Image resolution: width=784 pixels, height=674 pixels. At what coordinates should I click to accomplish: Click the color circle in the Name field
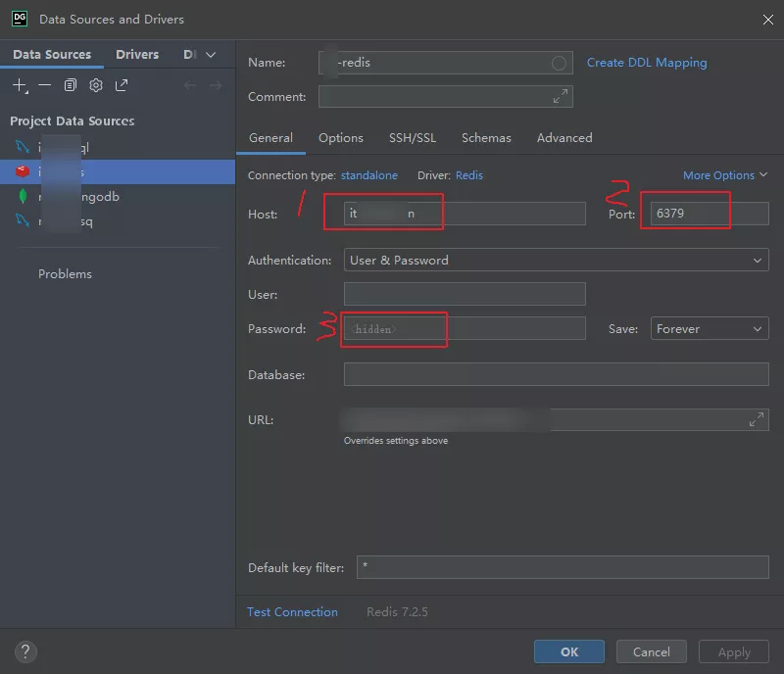click(x=559, y=63)
